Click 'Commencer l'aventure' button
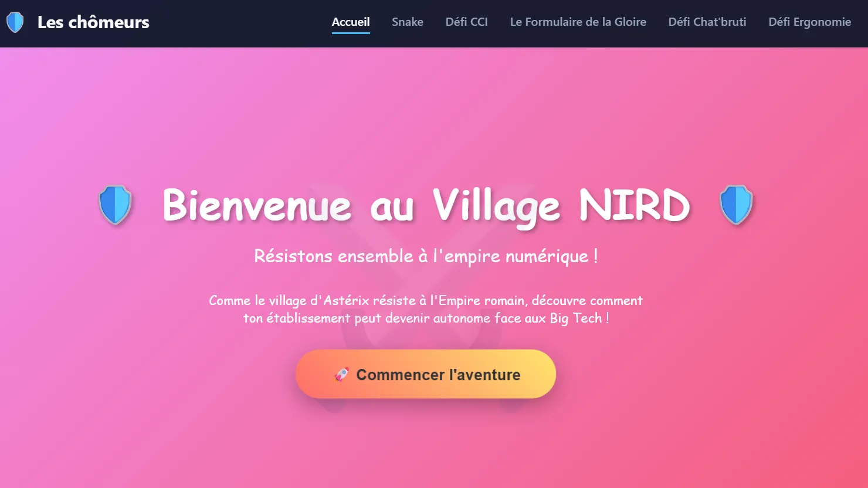 pyautogui.click(x=426, y=374)
